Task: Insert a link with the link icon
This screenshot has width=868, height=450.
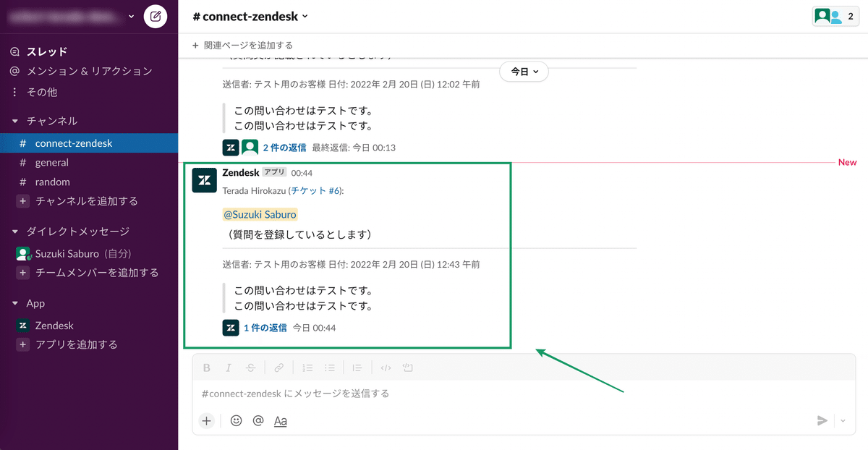Action: pos(278,368)
